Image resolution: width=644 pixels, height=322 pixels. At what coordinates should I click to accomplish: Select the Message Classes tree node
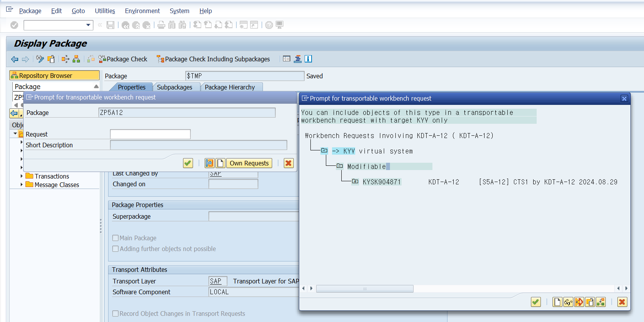click(x=57, y=185)
